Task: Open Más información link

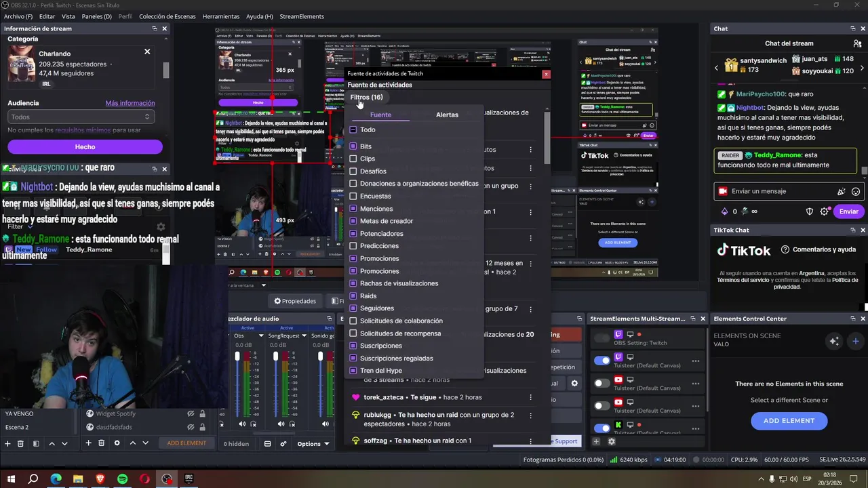Action: tap(130, 103)
